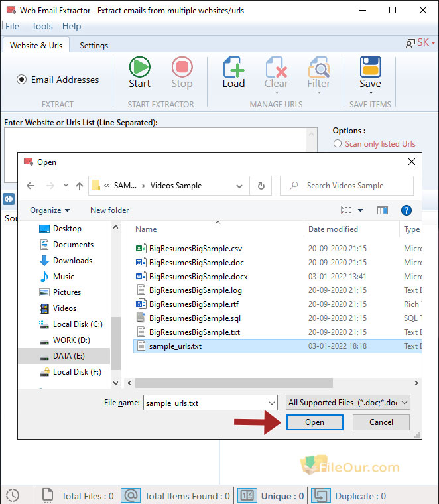Click the website URLs list text area
The height and width of the screenshot is (504, 439).
[156, 139]
